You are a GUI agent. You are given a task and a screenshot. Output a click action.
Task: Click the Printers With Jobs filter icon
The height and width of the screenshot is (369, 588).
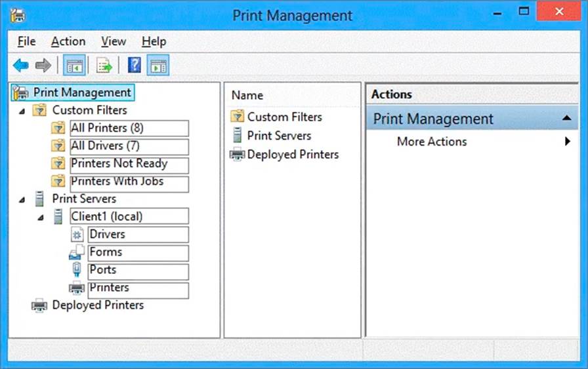(x=58, y=181)
